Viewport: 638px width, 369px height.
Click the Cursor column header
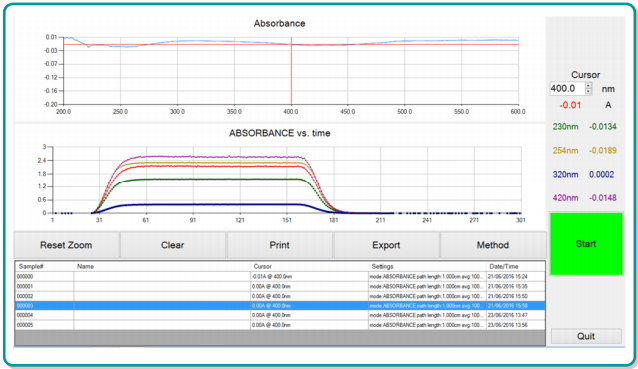(309, 266)
